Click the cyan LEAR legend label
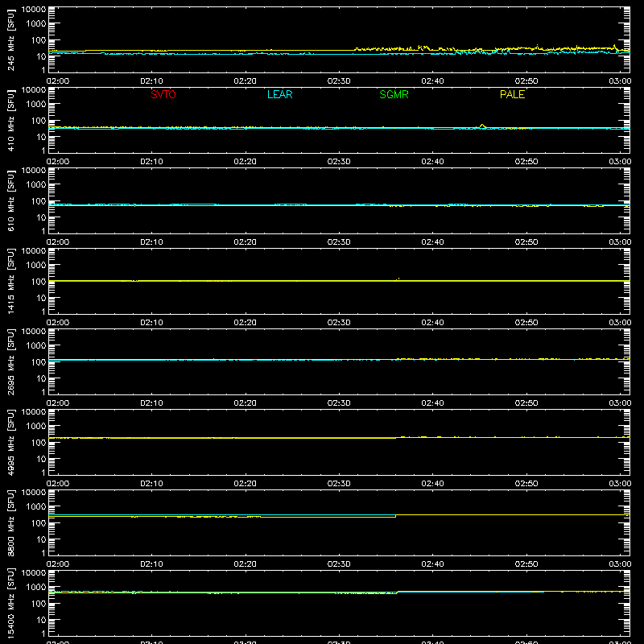644x644 pixels. (x=279, y=94)
